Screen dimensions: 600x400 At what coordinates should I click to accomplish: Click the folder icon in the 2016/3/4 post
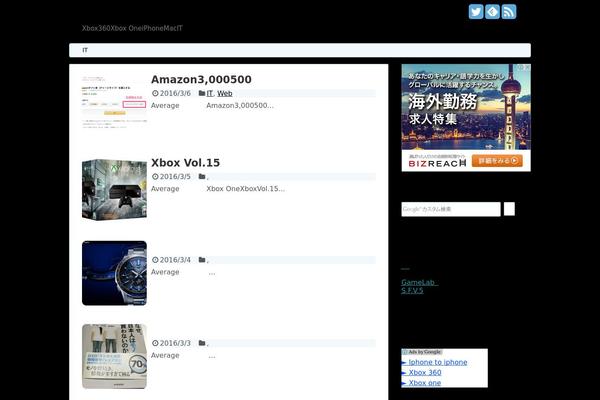coord(202,260)
